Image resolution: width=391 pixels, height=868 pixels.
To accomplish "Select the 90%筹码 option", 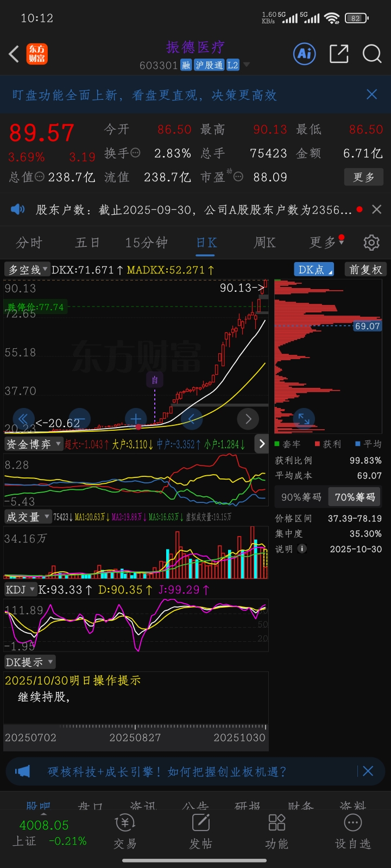I will click(301, 497).
